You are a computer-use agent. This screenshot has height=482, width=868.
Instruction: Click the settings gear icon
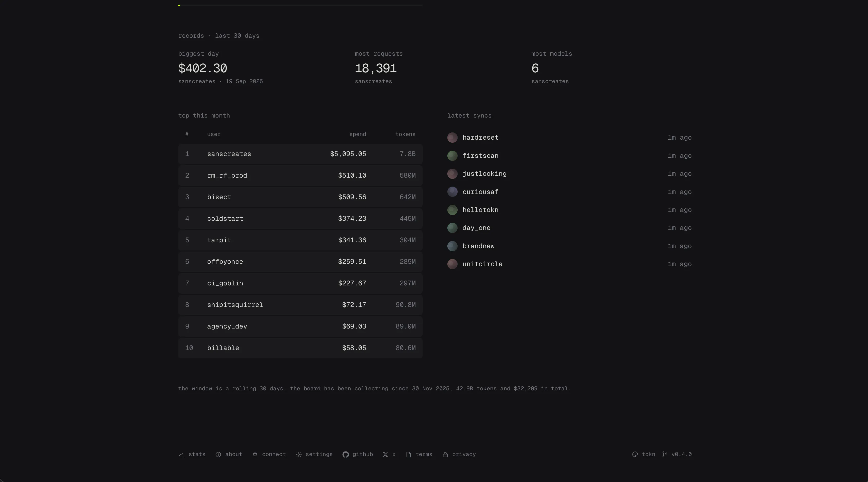click(x=299, y=454)
